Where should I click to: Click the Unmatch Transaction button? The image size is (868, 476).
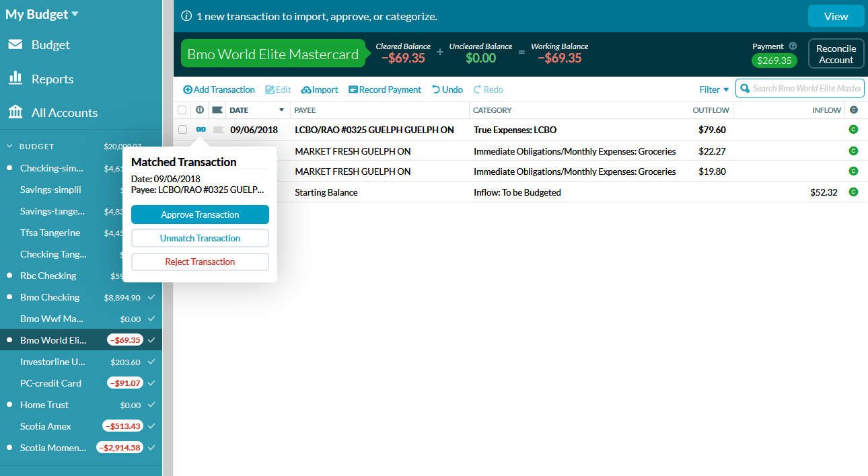click(x=200, y=238)
